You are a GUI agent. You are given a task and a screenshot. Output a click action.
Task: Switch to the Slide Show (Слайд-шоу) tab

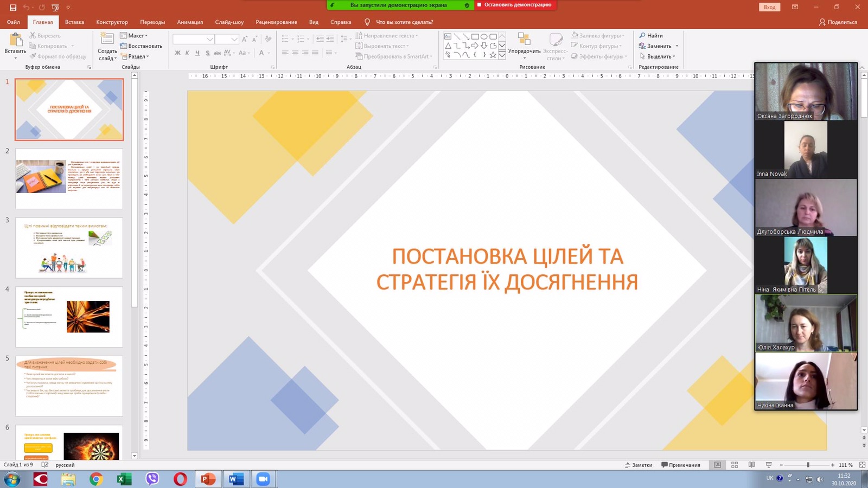229,22
